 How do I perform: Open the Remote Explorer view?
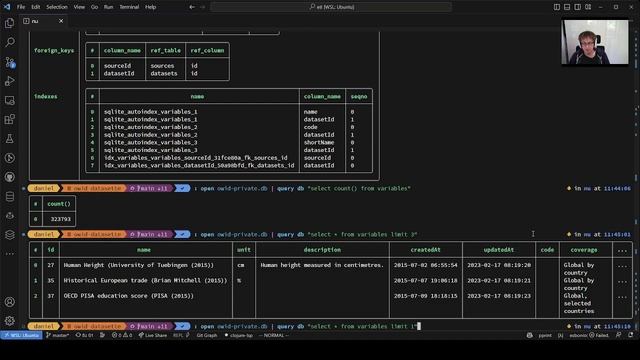[x=10, y=100]
